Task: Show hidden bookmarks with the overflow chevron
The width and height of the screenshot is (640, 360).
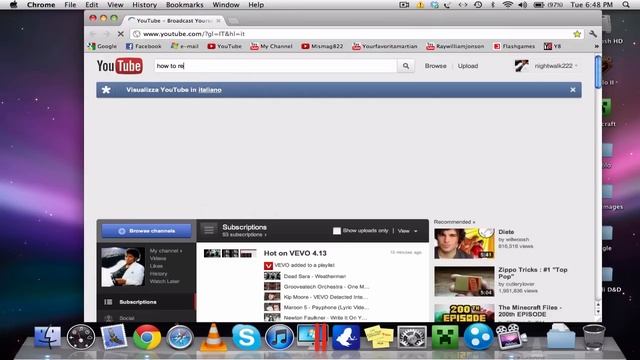Action: [596, 46]
